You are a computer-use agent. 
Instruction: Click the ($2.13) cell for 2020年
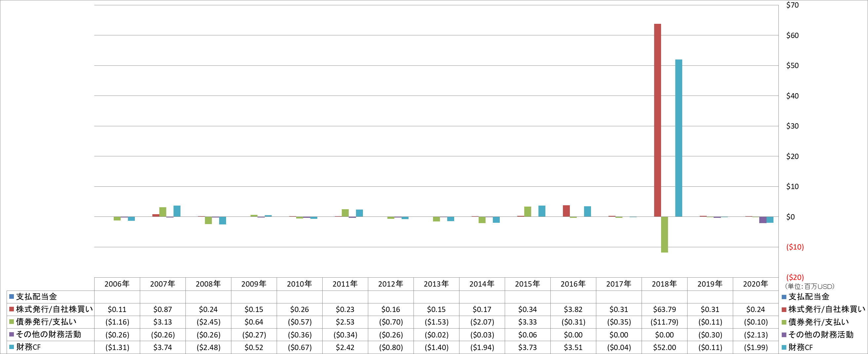[756, 335]
